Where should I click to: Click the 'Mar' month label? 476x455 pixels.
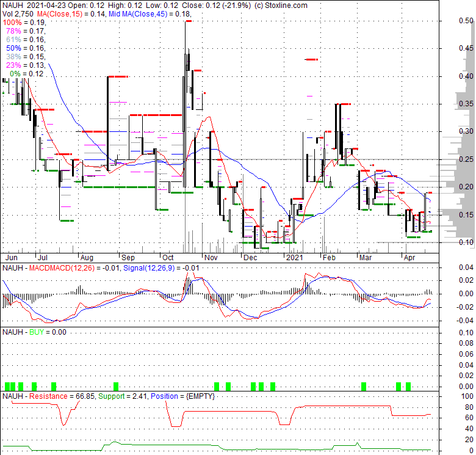(366, 258)
